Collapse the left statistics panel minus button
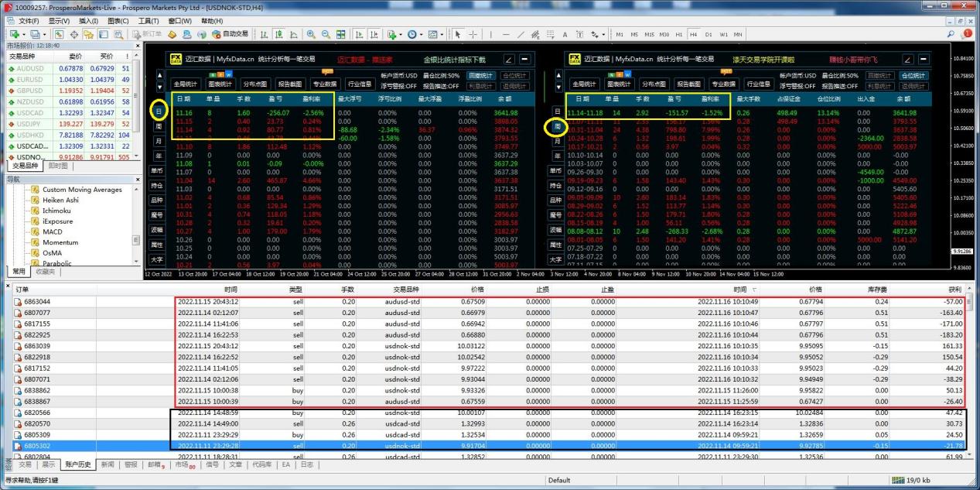 (x=525, y=59)
